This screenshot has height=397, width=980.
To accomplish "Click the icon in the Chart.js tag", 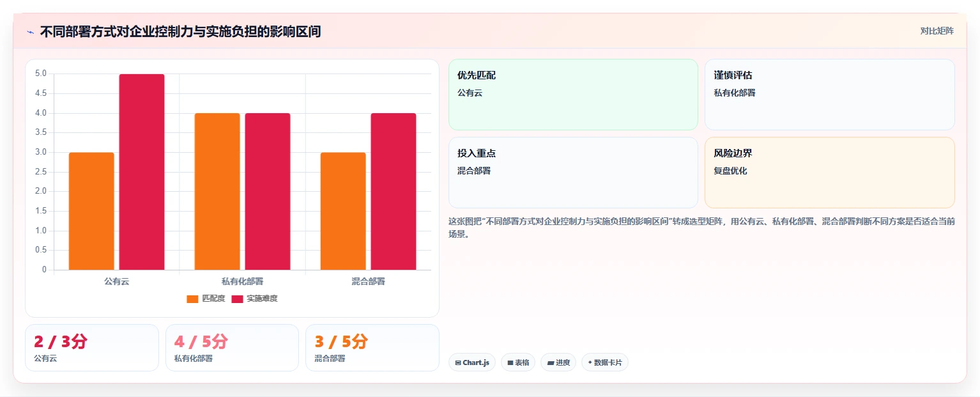I will coord(458,362).
